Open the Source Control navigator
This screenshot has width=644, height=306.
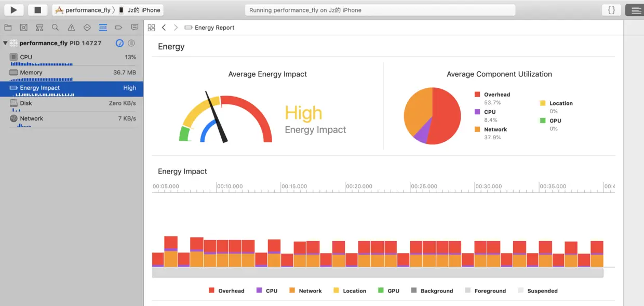click(23, 28)
